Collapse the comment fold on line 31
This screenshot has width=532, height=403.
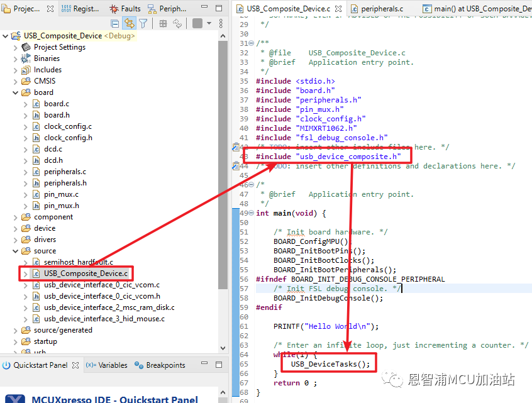[x=251, y=43]
